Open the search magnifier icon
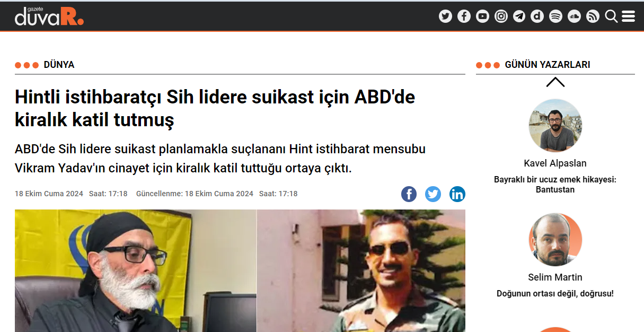 (x=611, y=16)
